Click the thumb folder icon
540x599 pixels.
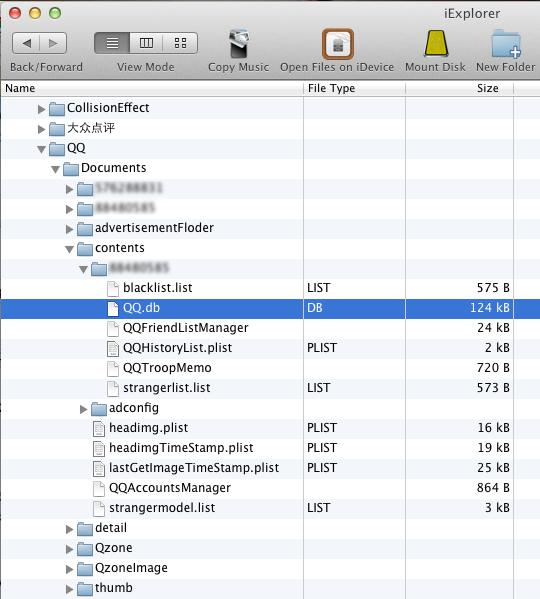85,589
